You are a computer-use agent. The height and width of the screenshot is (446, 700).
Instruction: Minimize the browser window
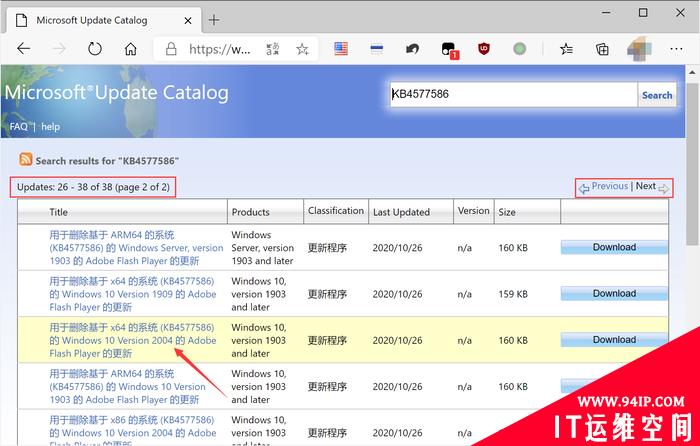[x=606, y=13]
